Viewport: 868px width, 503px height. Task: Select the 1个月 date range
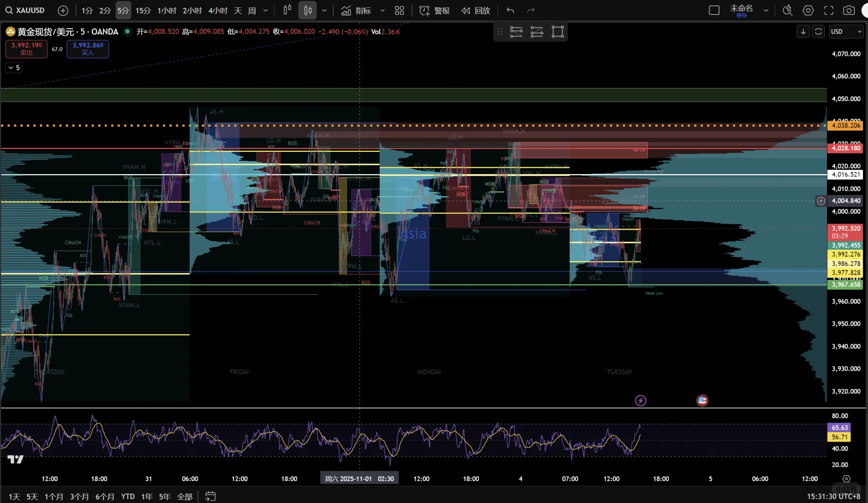point(54,496)
